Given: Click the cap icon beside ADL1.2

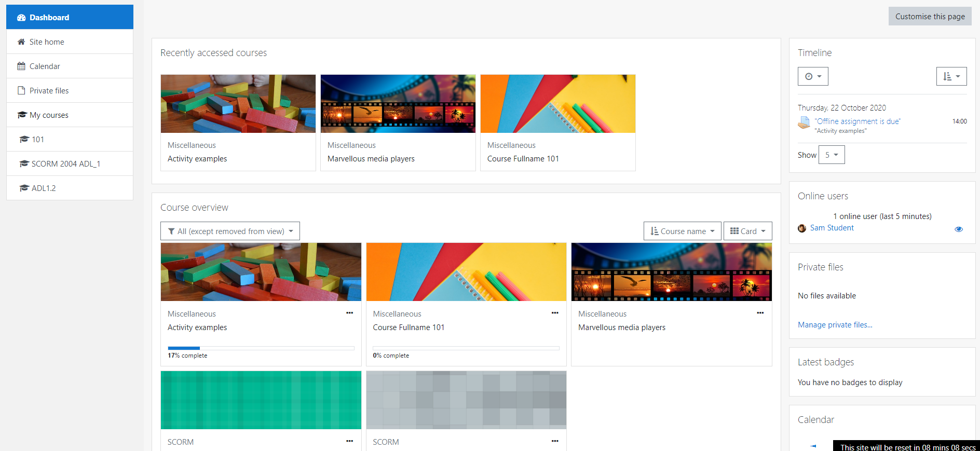Looking at the screenshot, I should click(x=24, y=188).
